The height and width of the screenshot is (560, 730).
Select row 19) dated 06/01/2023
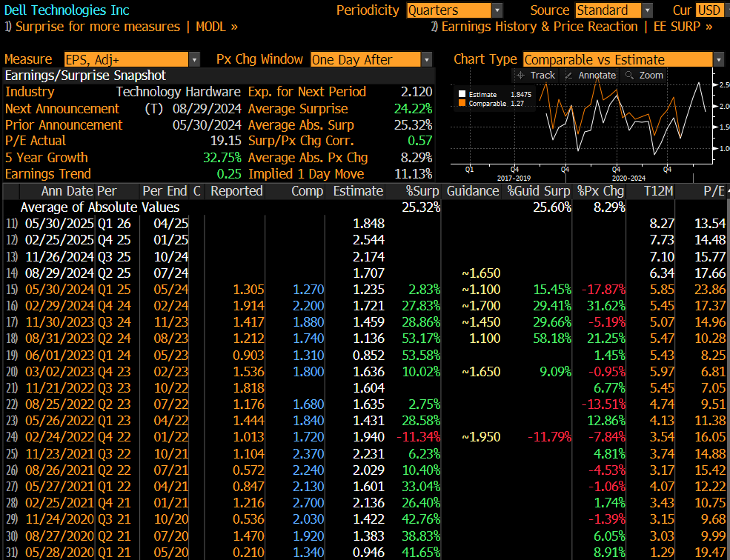tap(365, 355)
